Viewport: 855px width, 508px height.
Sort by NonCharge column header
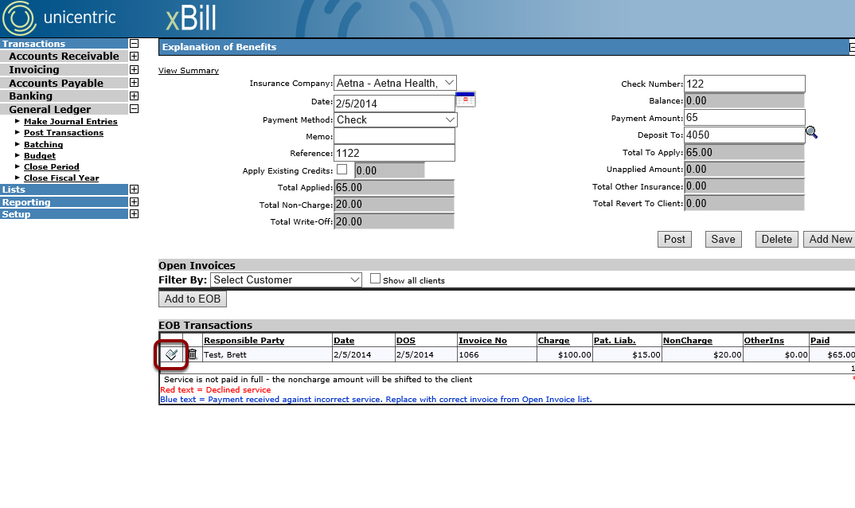coord(688,340)
